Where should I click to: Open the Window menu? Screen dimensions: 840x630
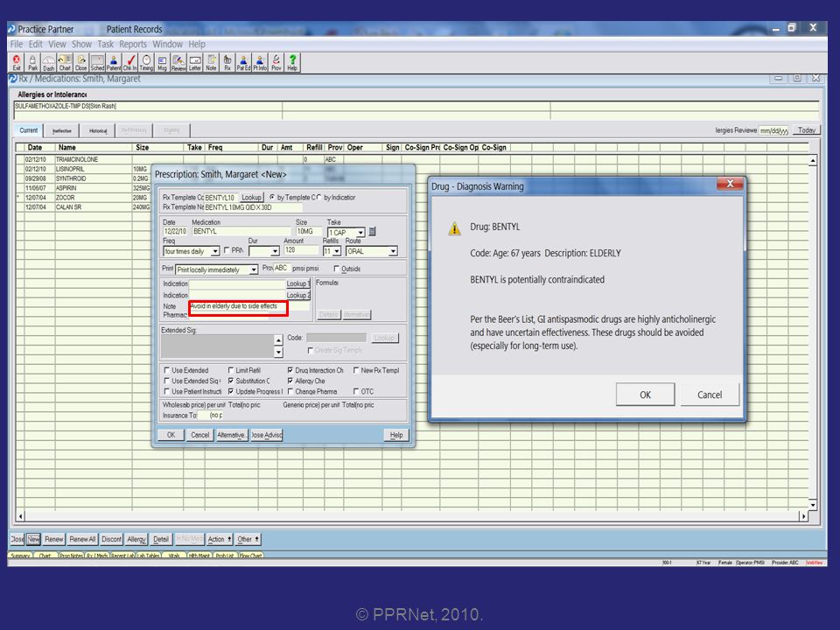tap(168, 44)
